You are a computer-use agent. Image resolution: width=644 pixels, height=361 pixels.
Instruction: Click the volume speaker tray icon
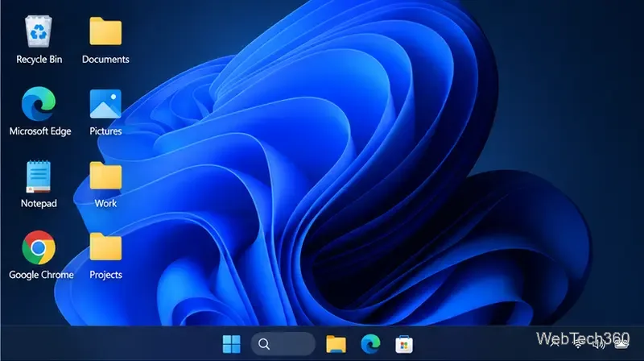[599, 344]
